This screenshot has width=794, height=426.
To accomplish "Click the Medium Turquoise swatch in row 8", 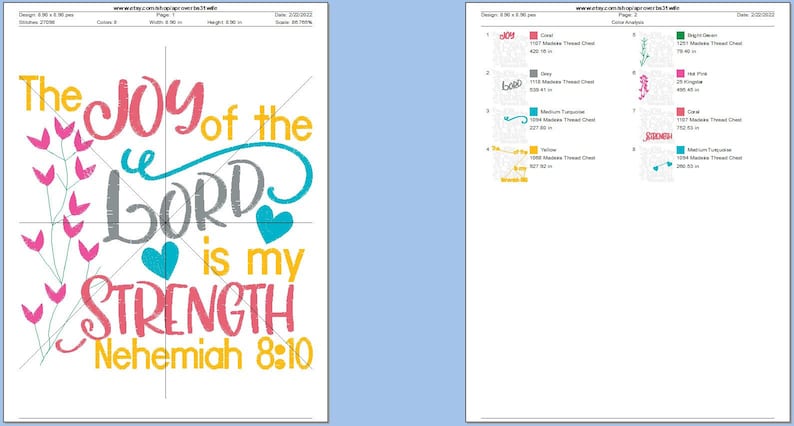I will (x=681, y=150).
